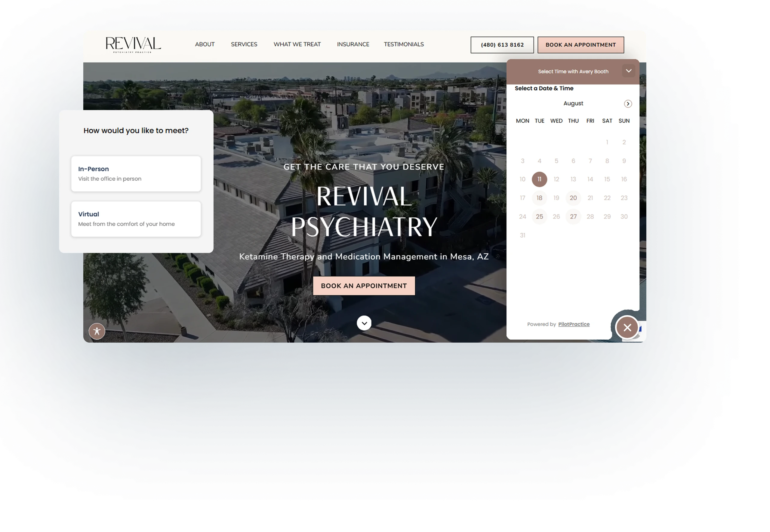Follow the PilotPractice link

pyautogui.click(x=574, y=324)
